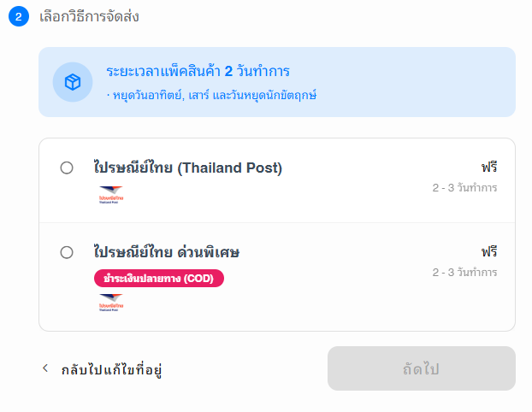The width and height of the screenshot is (532, 412).
Task: Click Thailand Post logo under express option
Action: point(111,303)
